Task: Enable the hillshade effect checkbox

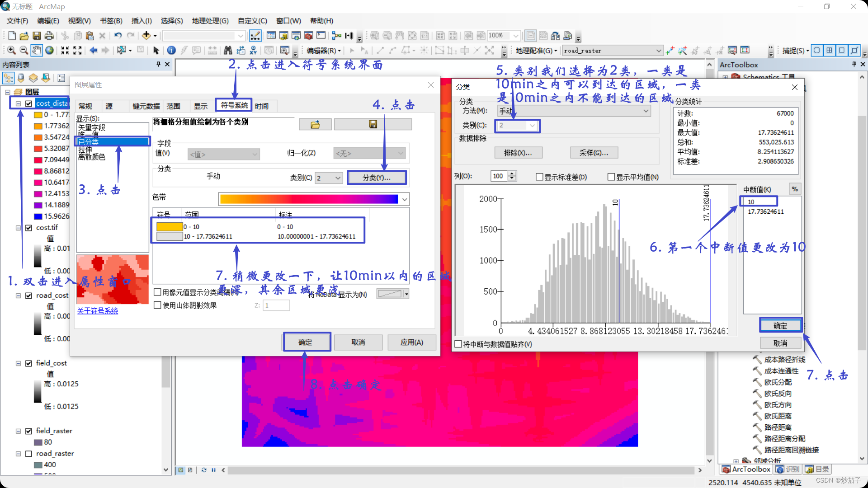Action: pos(158,305)
